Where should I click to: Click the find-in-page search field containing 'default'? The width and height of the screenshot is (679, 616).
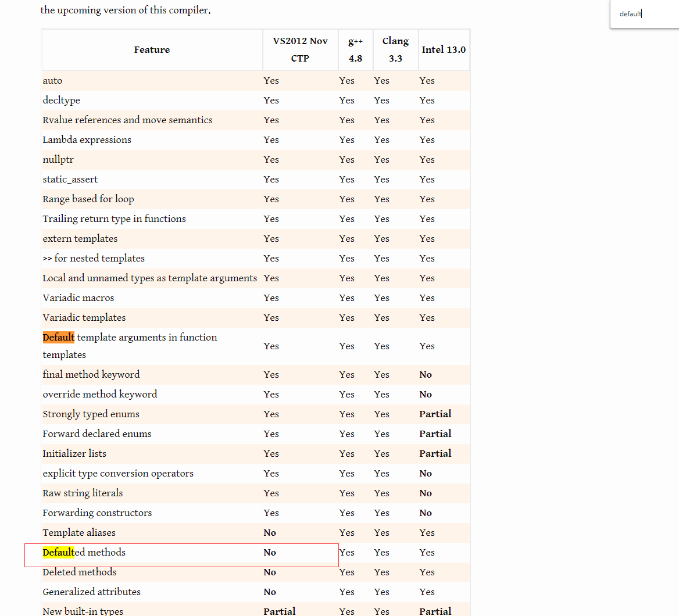tap(645, 14)
